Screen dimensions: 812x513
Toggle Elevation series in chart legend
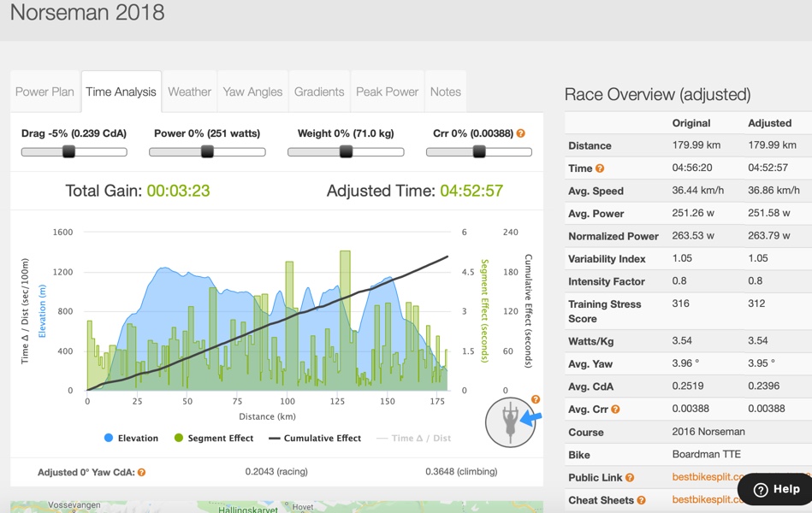click(x=131, y=438)
